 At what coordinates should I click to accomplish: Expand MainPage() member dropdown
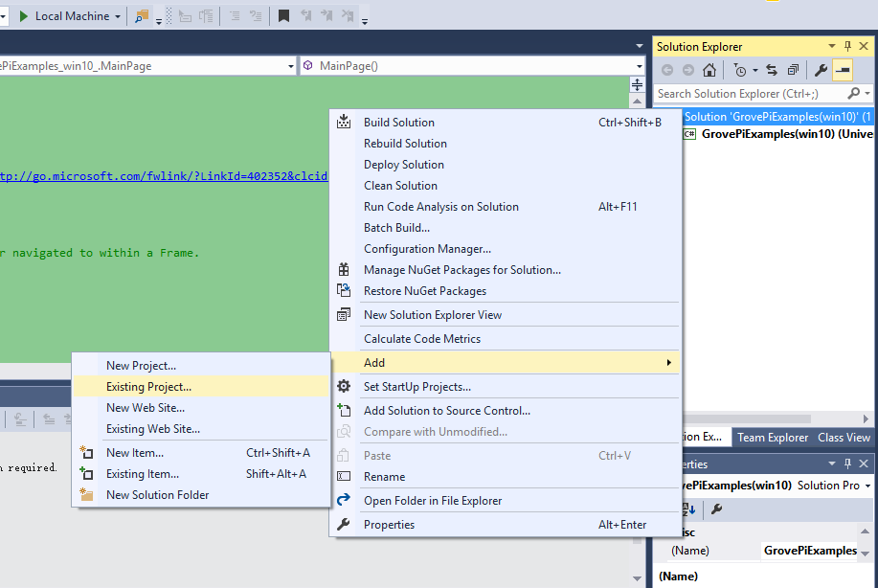[x=639, y=66]
